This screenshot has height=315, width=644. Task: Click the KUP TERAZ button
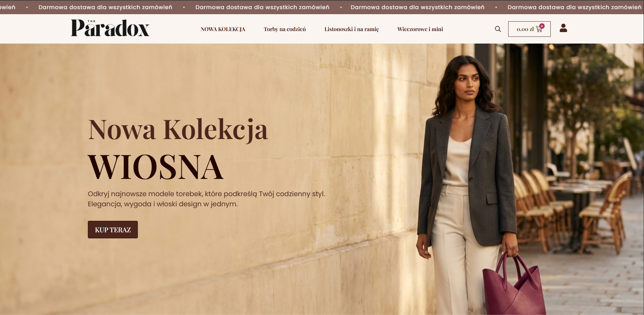[113, 230]
